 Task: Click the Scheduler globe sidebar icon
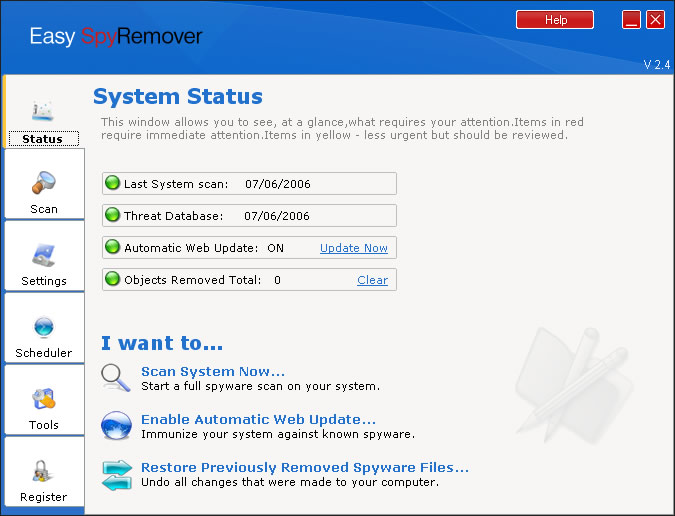[x=43, y=327]
